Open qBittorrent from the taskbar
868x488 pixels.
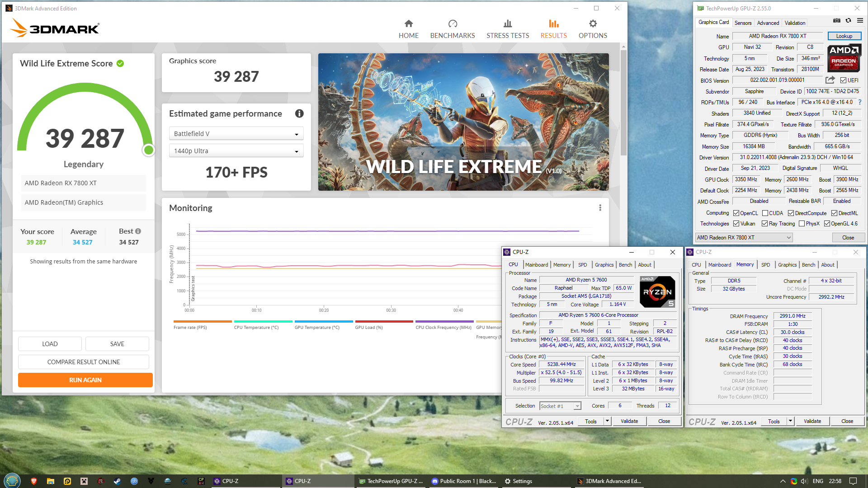[x=134, y=481]
